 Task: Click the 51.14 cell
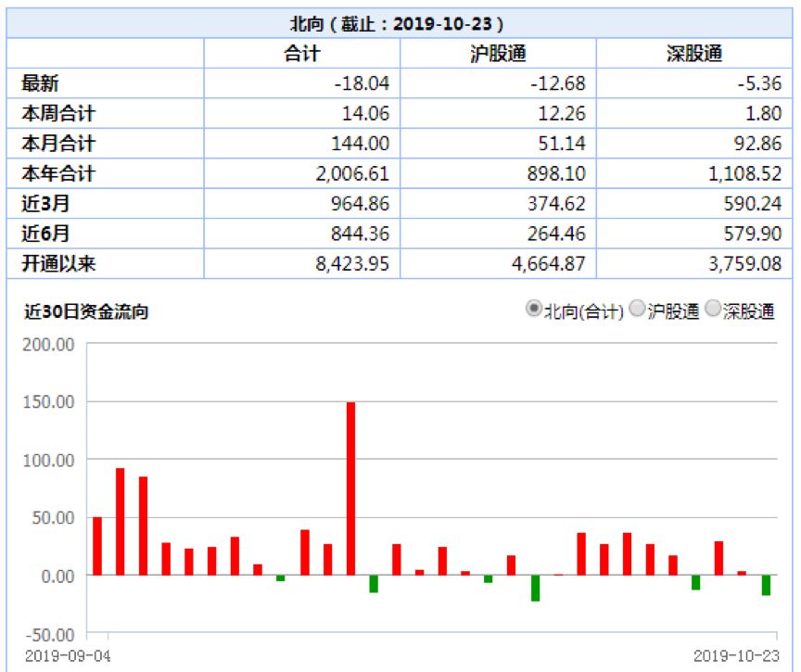562,144
